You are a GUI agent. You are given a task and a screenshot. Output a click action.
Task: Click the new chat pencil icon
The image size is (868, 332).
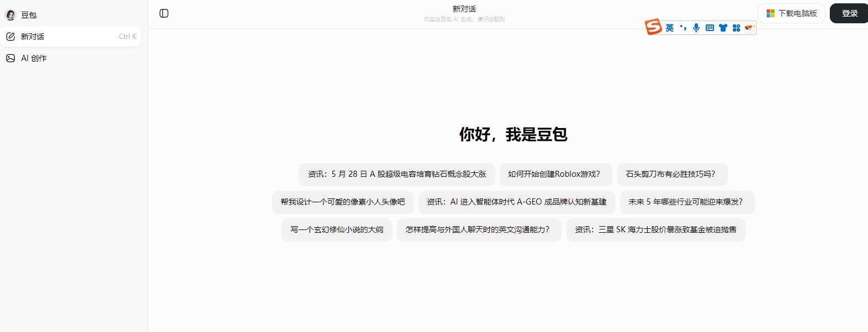pyautogui.click(x=11, y=37)
